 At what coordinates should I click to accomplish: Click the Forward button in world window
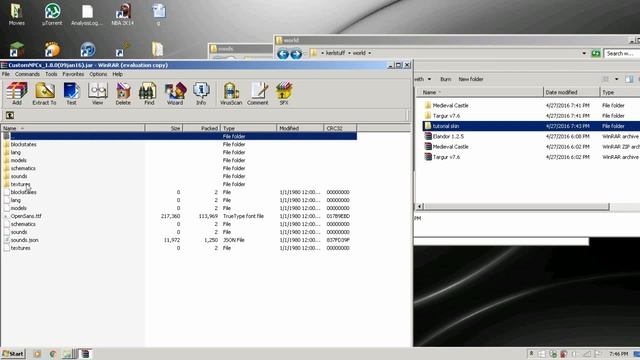pos(296,53)
